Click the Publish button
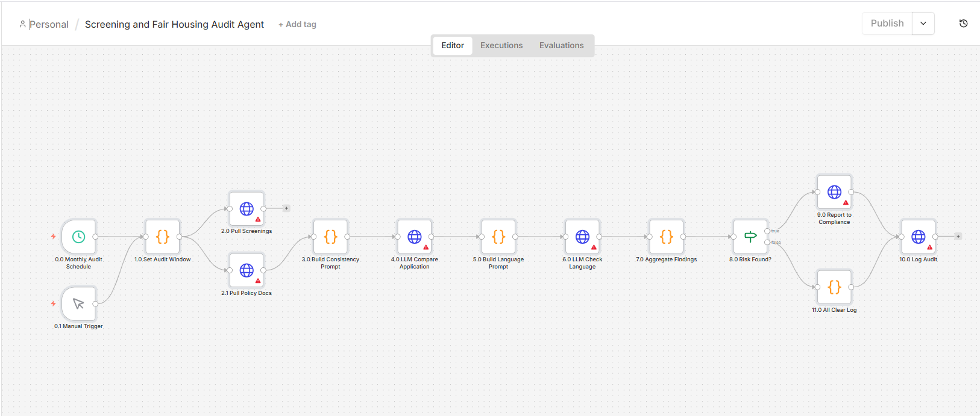Screen dimensions: 980x416 tap(887, 23)
